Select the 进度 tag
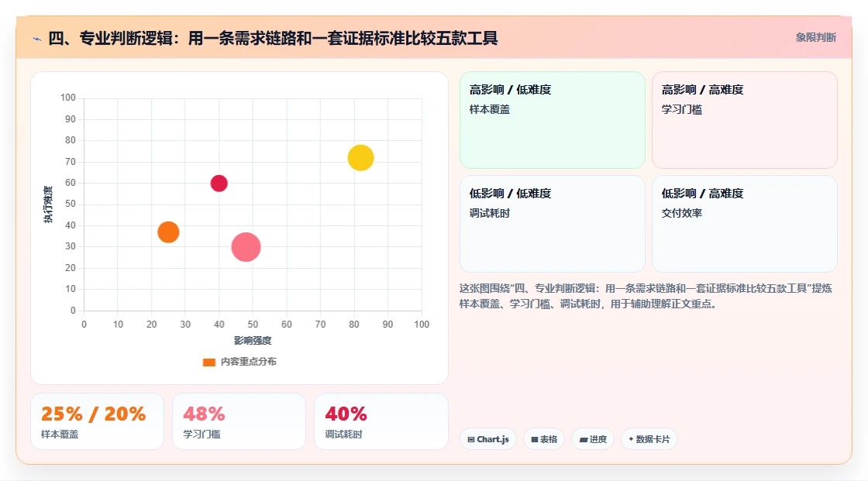 (x=593, y=439)
